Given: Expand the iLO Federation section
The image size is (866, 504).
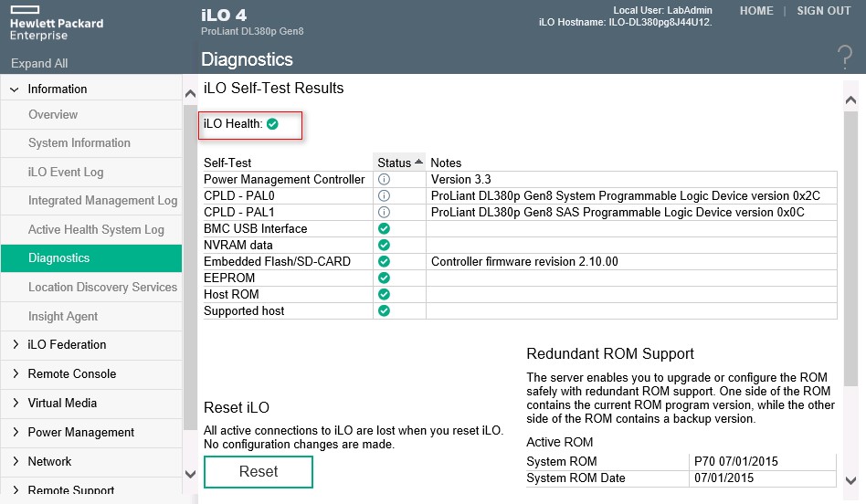Looking at the screenshot, I should pos(15,344).
